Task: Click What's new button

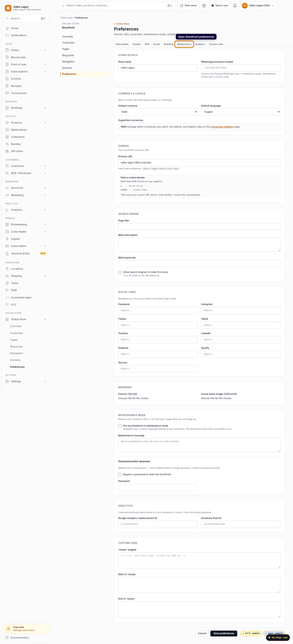Action: (x=220, y=5)
